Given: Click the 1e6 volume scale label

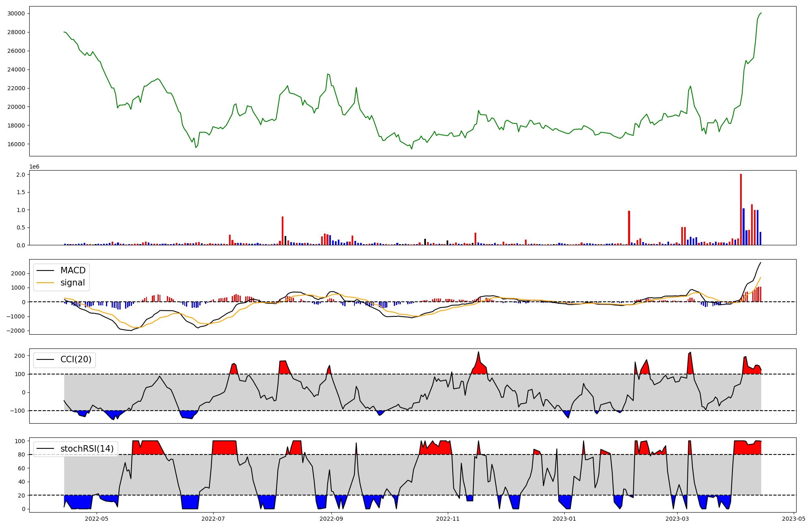Looking at the screenshot, I should click(x=34, y=167).
